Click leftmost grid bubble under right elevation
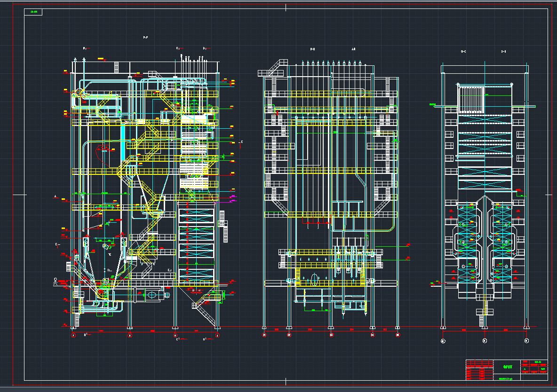Viewport: 557px width, 392px height. tap(443, 340)
